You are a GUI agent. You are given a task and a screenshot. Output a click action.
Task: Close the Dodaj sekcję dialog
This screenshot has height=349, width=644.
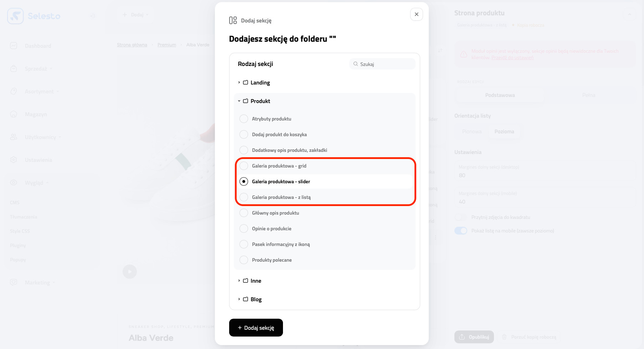[416, 14]
